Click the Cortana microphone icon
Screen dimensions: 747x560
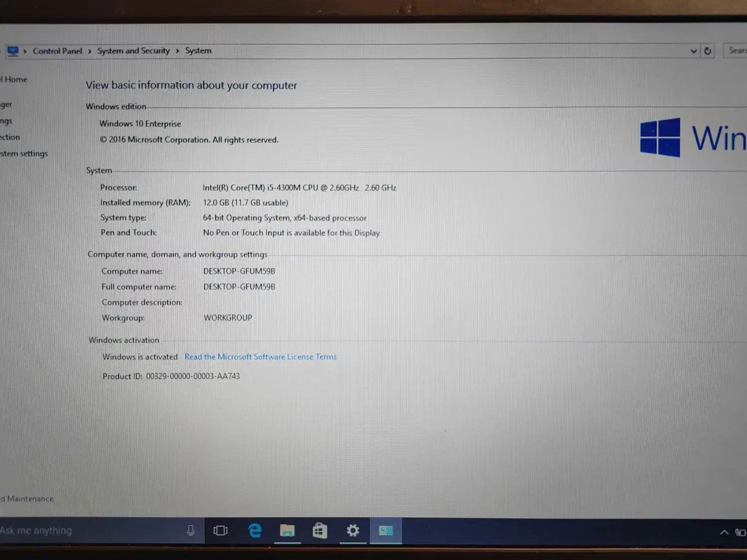click(191, 530)
